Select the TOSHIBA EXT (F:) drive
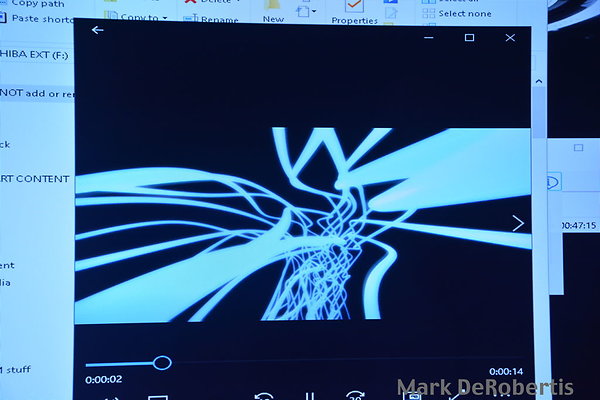The image size is (600, 400). tap(35, 54)
